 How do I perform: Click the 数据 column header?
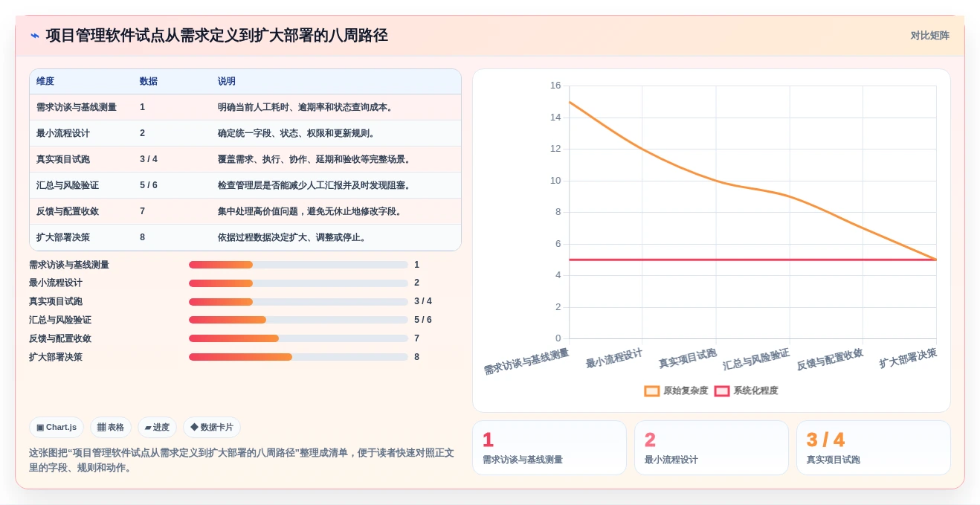149,82
